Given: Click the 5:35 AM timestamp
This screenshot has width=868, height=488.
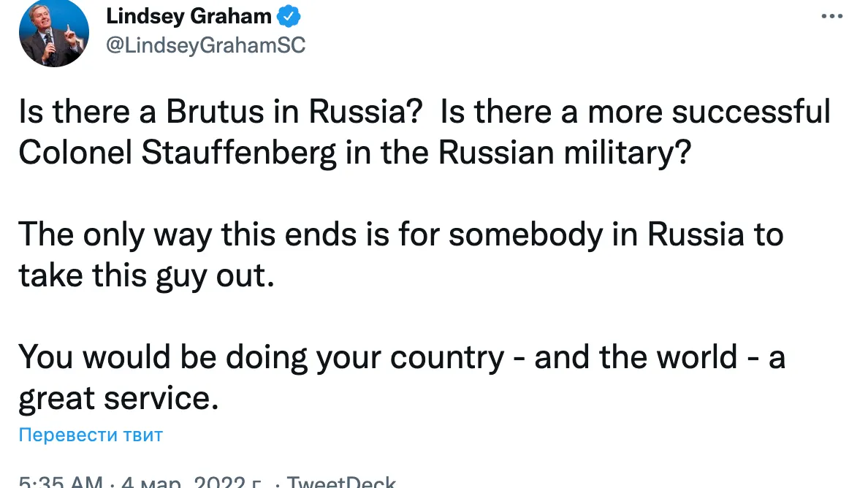Looking at the screenshot, I should click(x=58, y=482).
